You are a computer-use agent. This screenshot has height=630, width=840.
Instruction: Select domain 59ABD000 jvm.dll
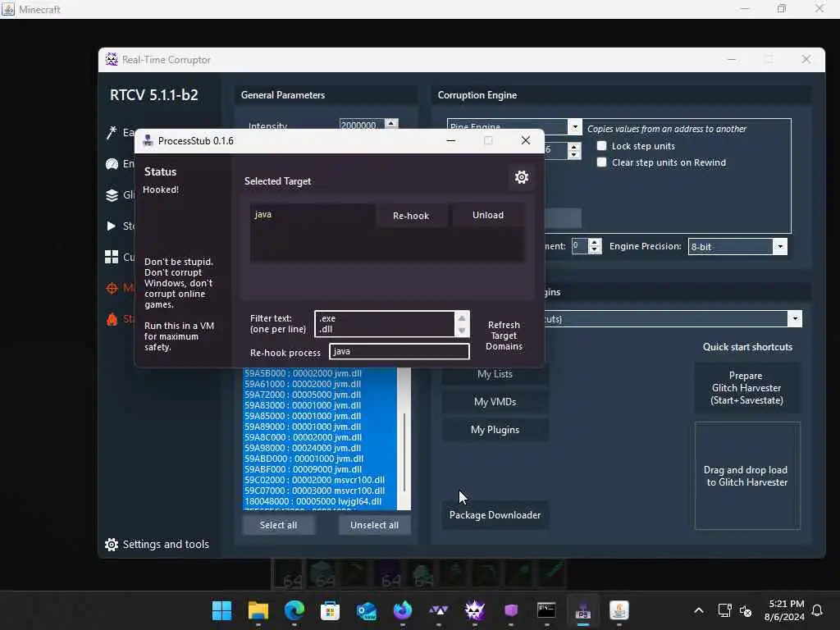point(304,459)
